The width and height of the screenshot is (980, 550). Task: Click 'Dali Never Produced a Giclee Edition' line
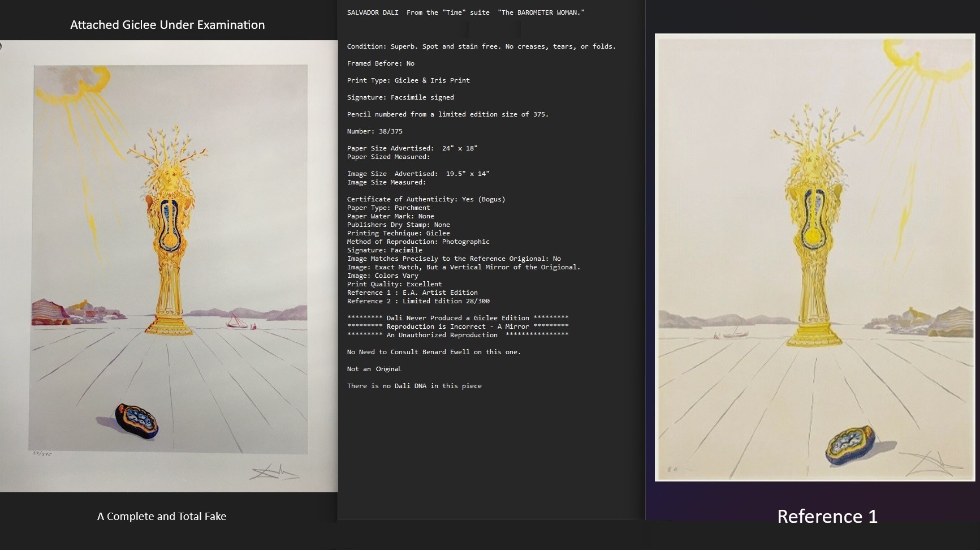point(457,318)
